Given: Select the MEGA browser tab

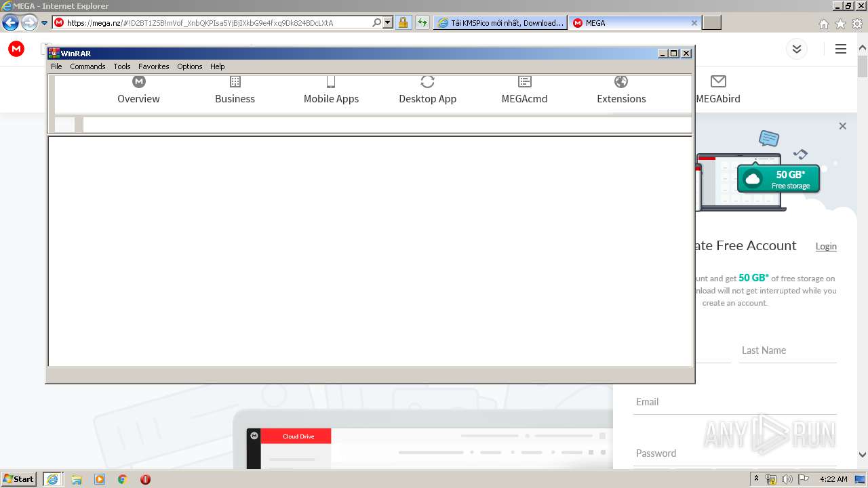Looking at the screenshot, I should 629,22.
